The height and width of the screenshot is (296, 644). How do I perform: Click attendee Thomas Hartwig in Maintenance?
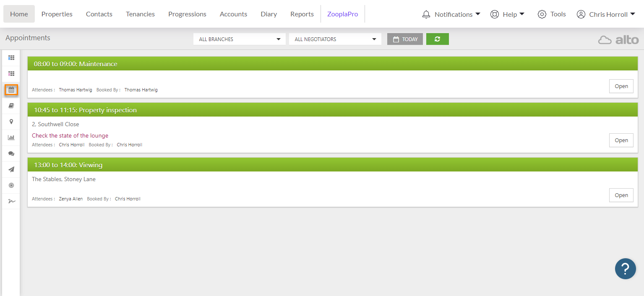point(76,90)
